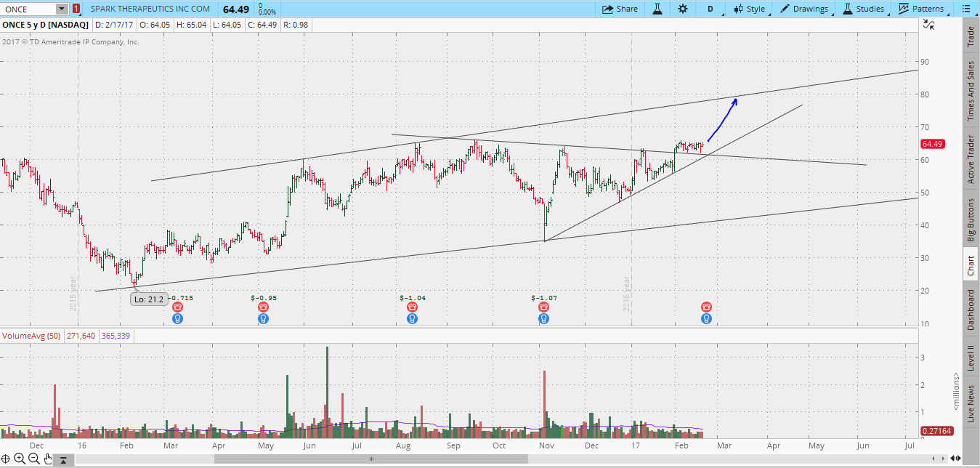This screenshot has width=980, height=468.
Task: Click the horizontal chart scrollbar thumb
Action: [x=371, y=459]
